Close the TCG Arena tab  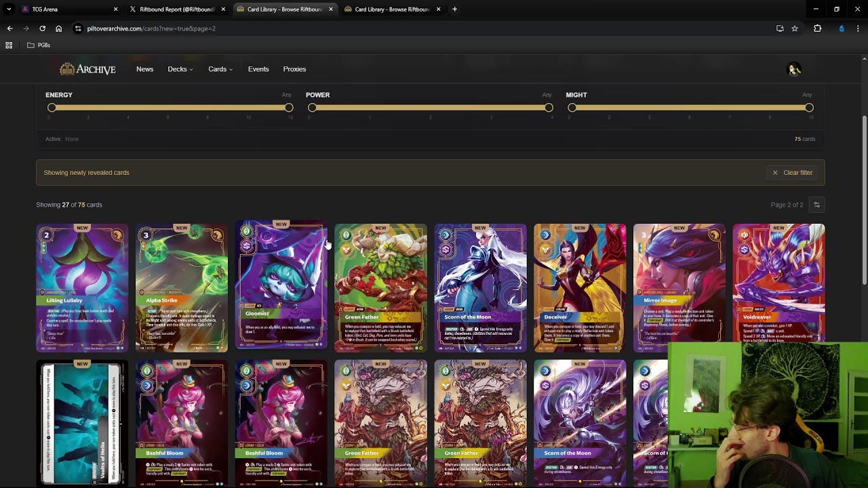coord(115,9)
